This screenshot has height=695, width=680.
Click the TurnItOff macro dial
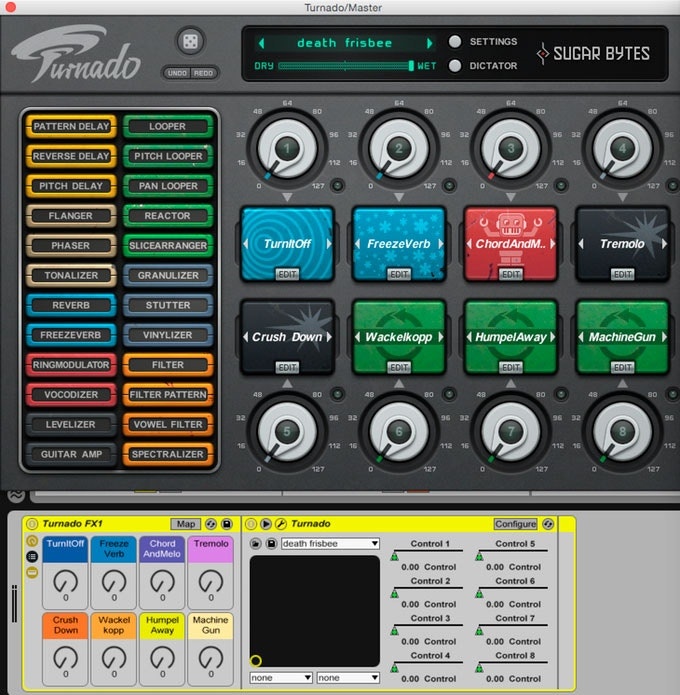pos(66,582)
